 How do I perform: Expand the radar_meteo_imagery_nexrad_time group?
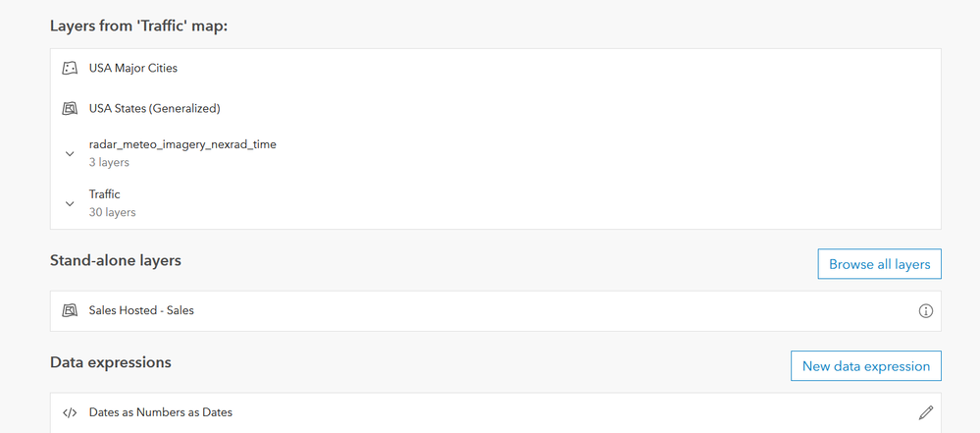point(70,153)
